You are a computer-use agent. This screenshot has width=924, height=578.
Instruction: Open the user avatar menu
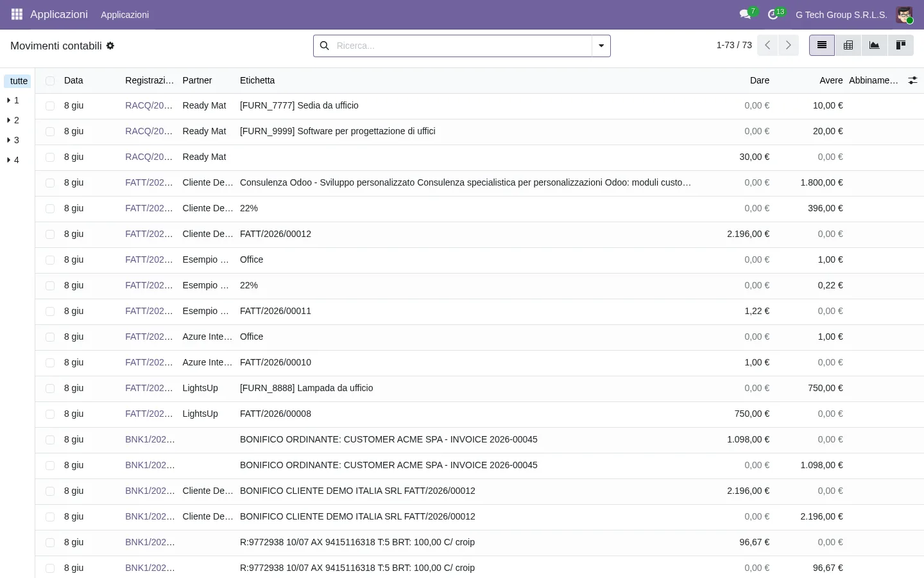(904, 15)
